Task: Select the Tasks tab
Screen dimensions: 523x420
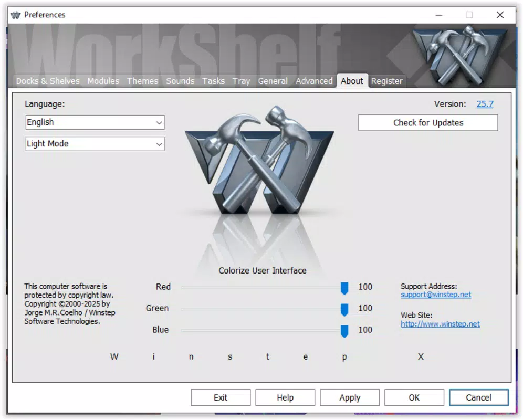Action: pyautogui.click(x=214, y=81)
